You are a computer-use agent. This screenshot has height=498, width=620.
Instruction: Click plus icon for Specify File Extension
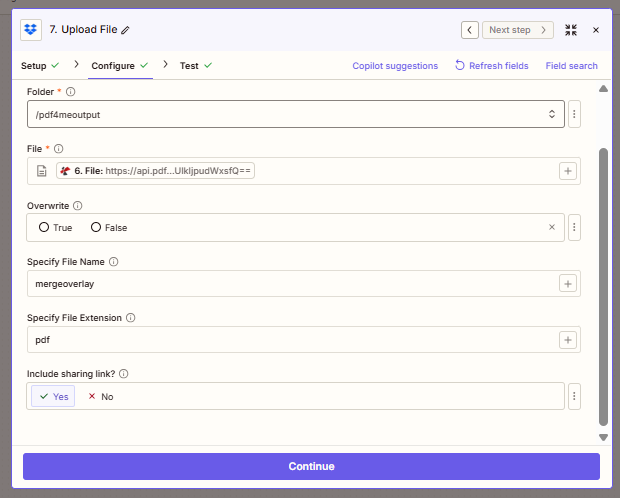567,340
